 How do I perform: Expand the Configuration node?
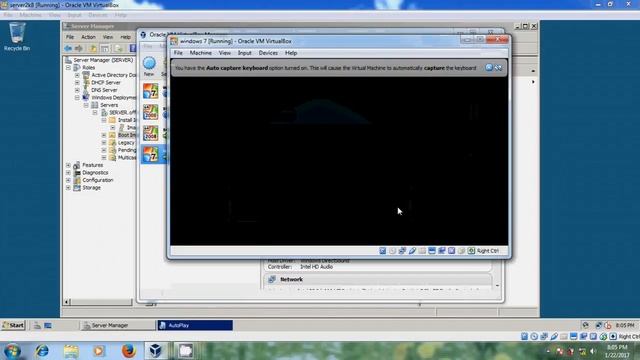pyautogui.click(x=68, y=180)
